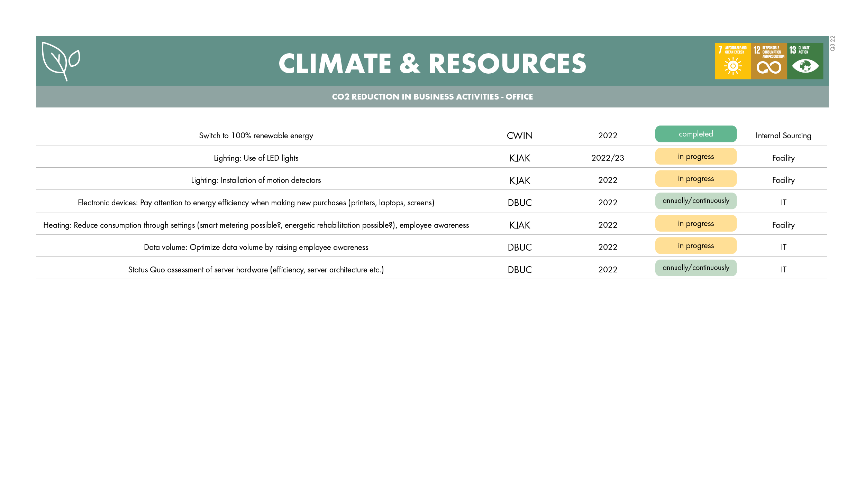The height and width of the screenshot is (504, 865).
Task: Click the SDG 7 Affordable Clean Energy icon
Action: (x=732, y=61)
